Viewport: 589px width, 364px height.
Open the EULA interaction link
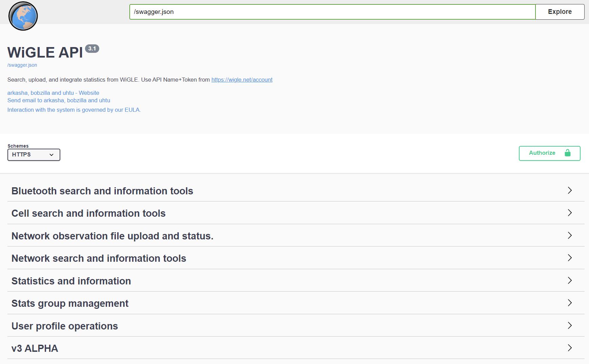click(x=74, y=110)
